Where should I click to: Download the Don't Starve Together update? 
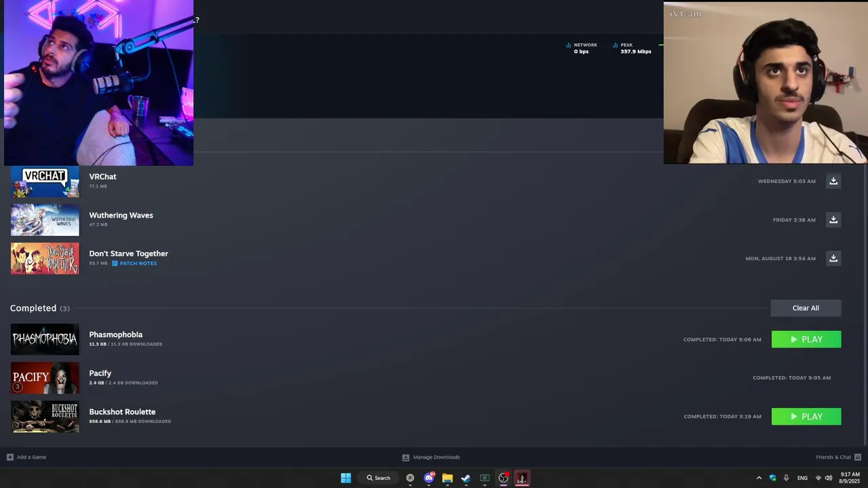tap(833, 258)
